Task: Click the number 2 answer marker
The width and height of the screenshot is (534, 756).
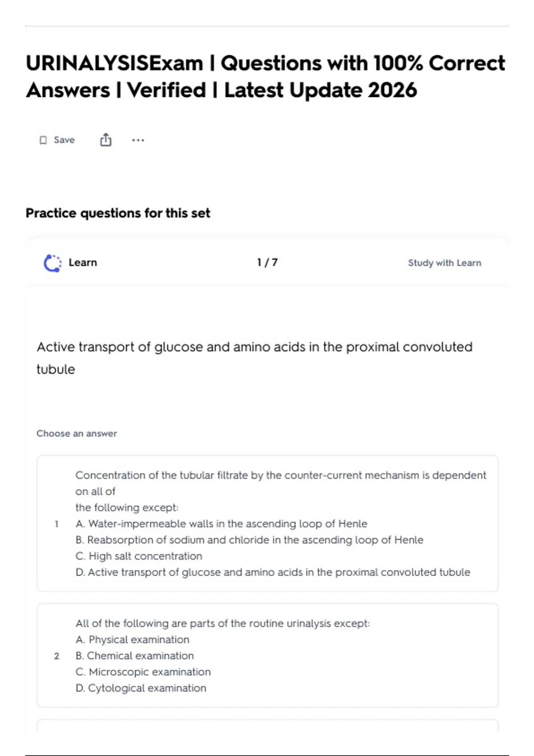Action: click(57, 656)
